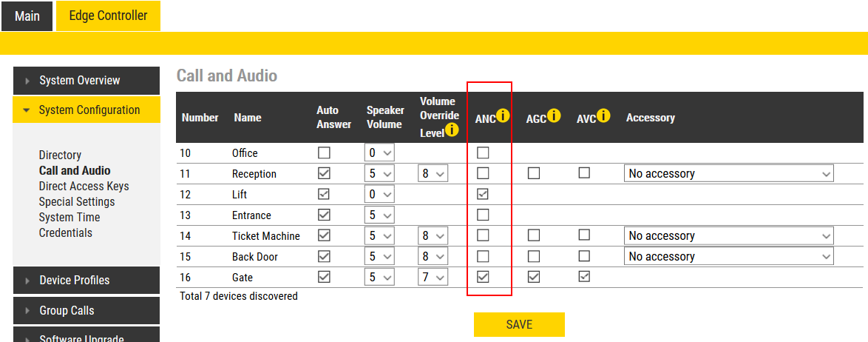Switch to the Main tab
Screen dimensions: 868x342
27,16
